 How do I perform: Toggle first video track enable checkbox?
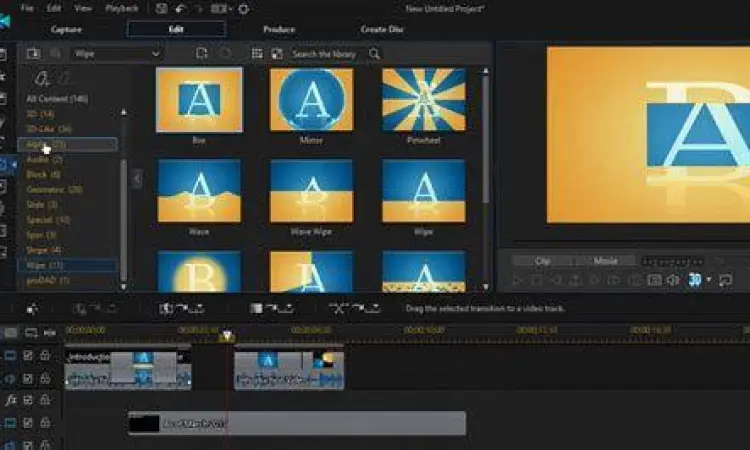click(28, 355)
